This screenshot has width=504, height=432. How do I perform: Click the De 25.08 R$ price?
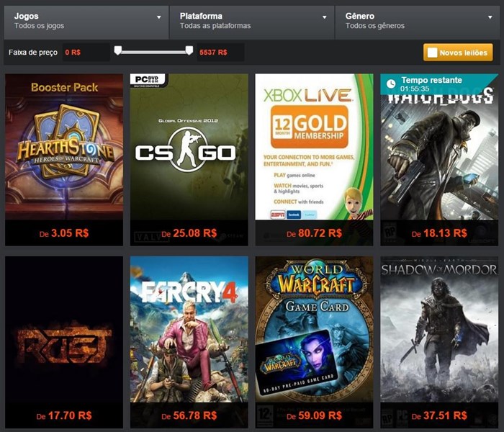click(x=189, y=233)
